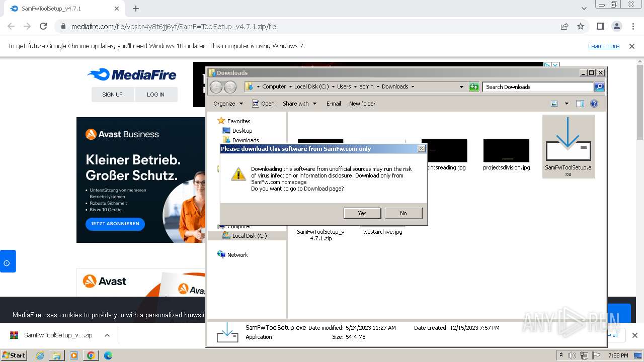
Task: Click Yes in the SamFw download dialog
Action: tap(362, 213)
